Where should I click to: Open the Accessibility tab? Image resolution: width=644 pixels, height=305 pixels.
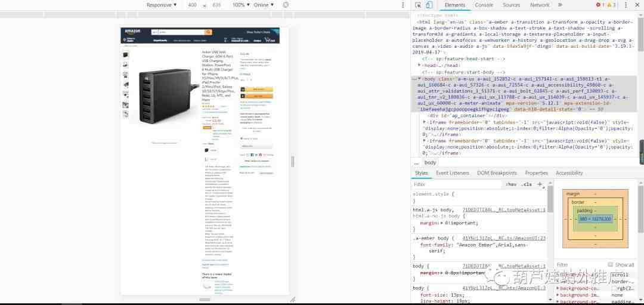569,173
